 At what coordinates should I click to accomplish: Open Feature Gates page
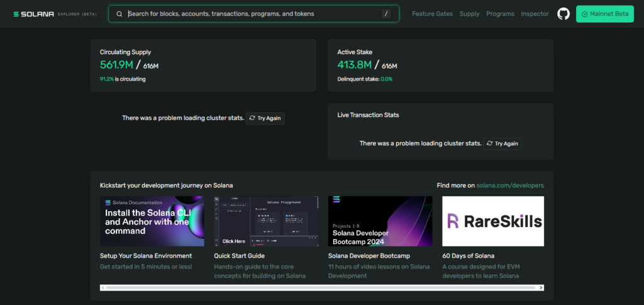coord(432,14)
